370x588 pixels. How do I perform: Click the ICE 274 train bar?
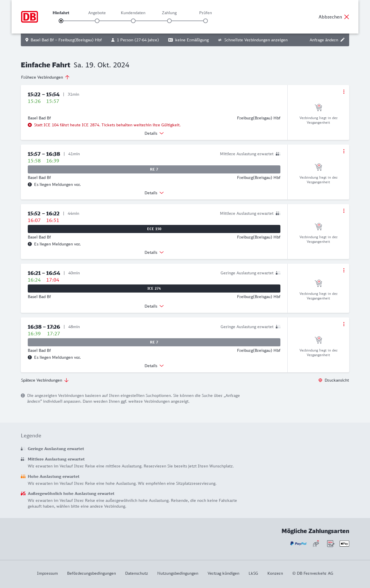tap(154, 289)
